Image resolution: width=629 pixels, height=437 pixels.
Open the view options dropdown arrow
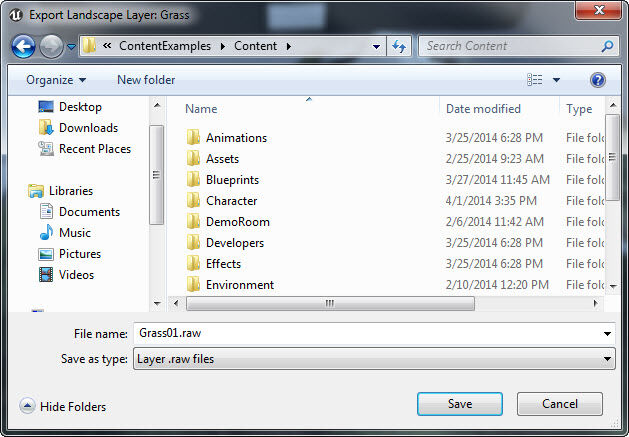tap(556, 80)
